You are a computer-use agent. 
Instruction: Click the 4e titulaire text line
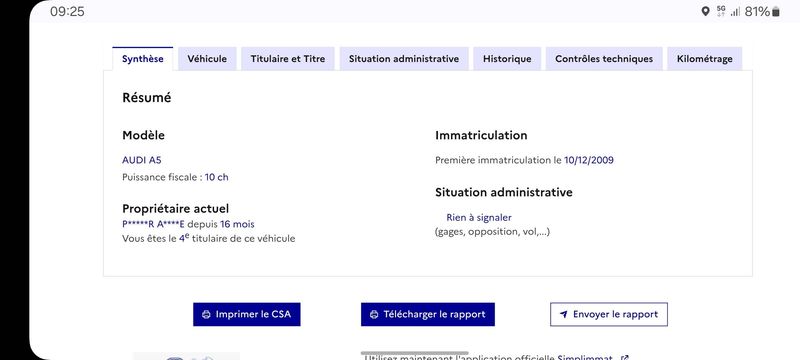[x=209, y=238]
